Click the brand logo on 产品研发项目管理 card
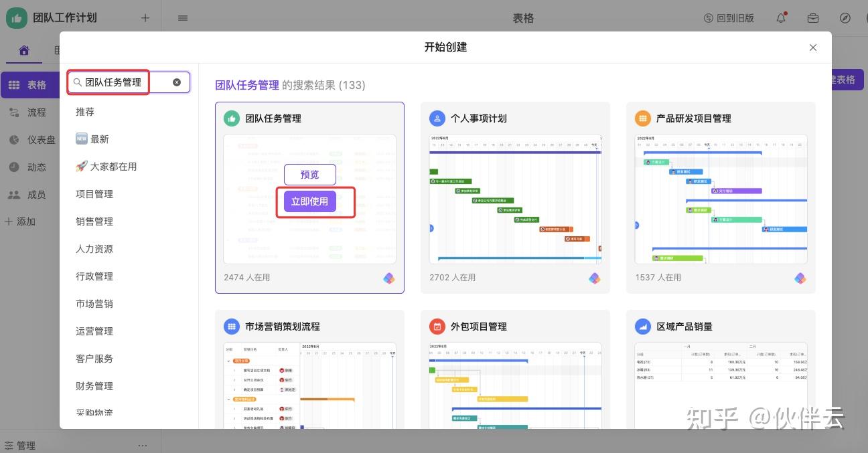 pyautogui.click(x=800, y=278)
